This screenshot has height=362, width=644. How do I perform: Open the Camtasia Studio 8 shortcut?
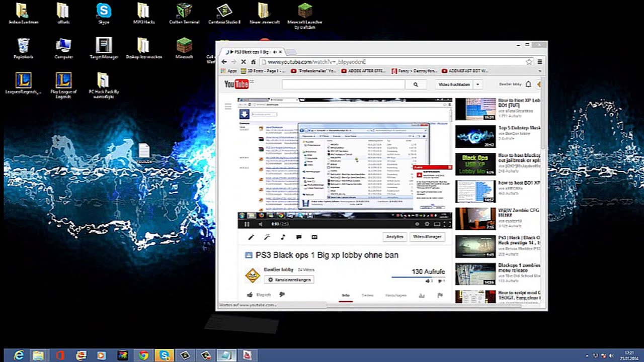[224, 14]
